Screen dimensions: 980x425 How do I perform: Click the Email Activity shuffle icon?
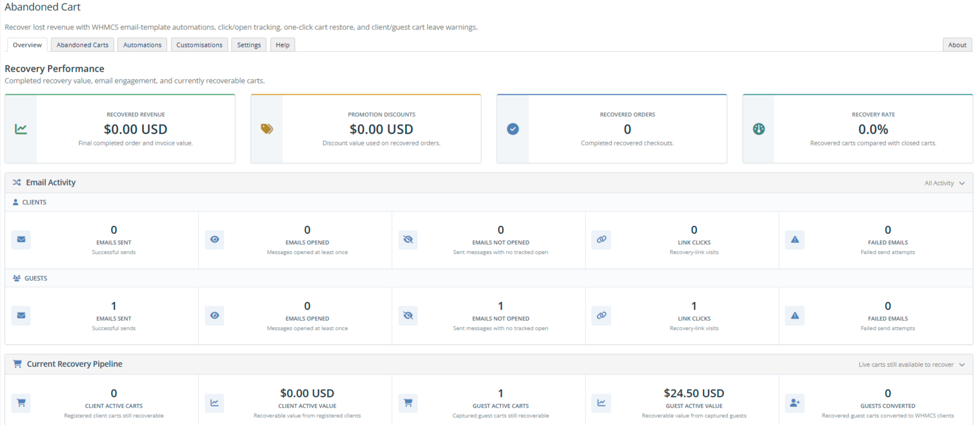[17, 183]
